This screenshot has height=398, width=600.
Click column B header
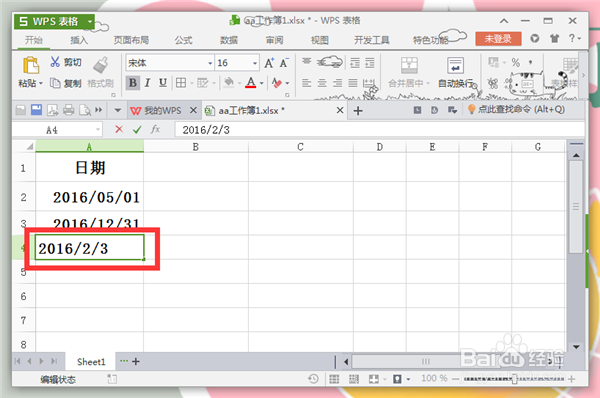196,147
